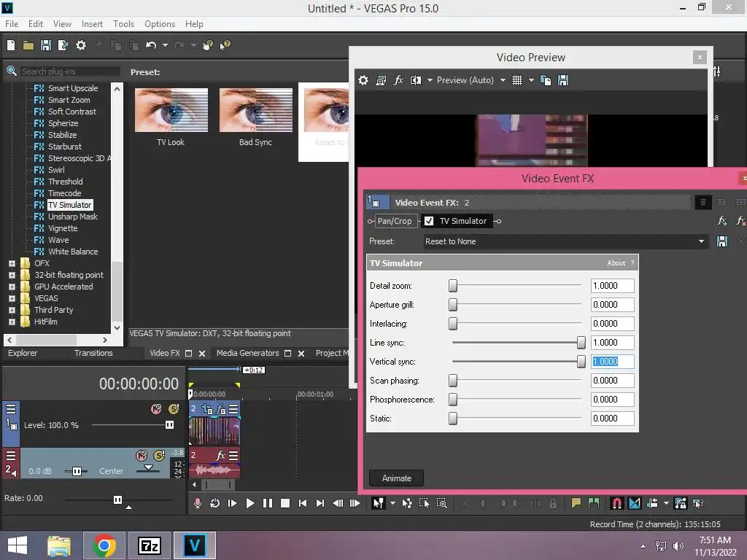Expand the Third Party folder
747x560 pixels.
pos(12,310)
